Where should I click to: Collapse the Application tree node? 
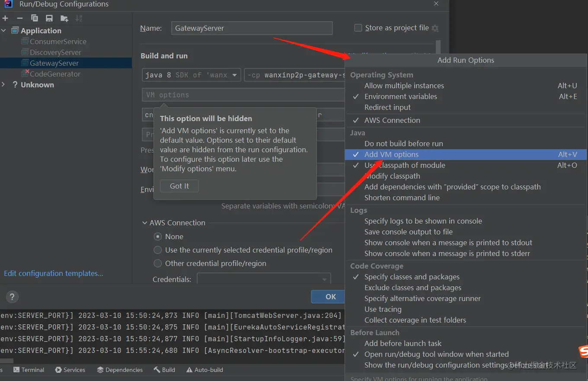pyautogui.click(x=4, y=31)
